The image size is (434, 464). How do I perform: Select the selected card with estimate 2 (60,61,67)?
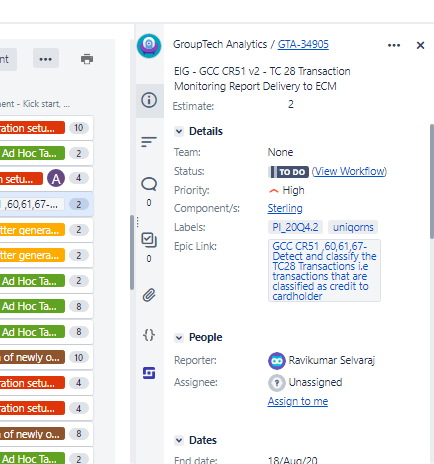point(46,204)
